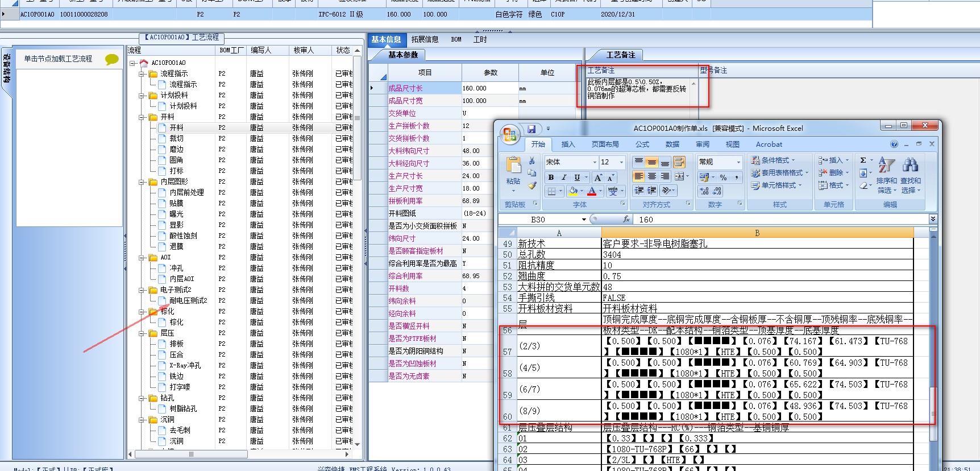Select the 树脂钻孔 process node

pyautogui.click(x=183, y=409)
